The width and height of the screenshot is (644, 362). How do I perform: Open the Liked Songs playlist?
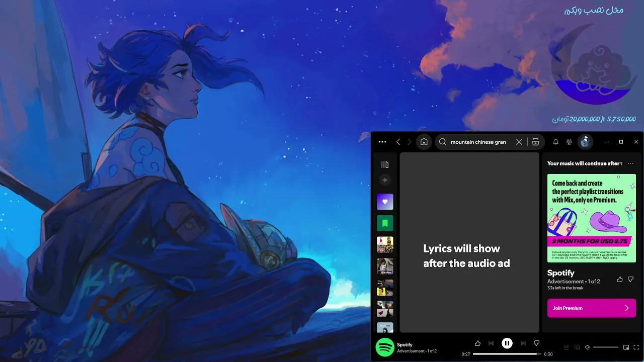click(x=385, y=202)
